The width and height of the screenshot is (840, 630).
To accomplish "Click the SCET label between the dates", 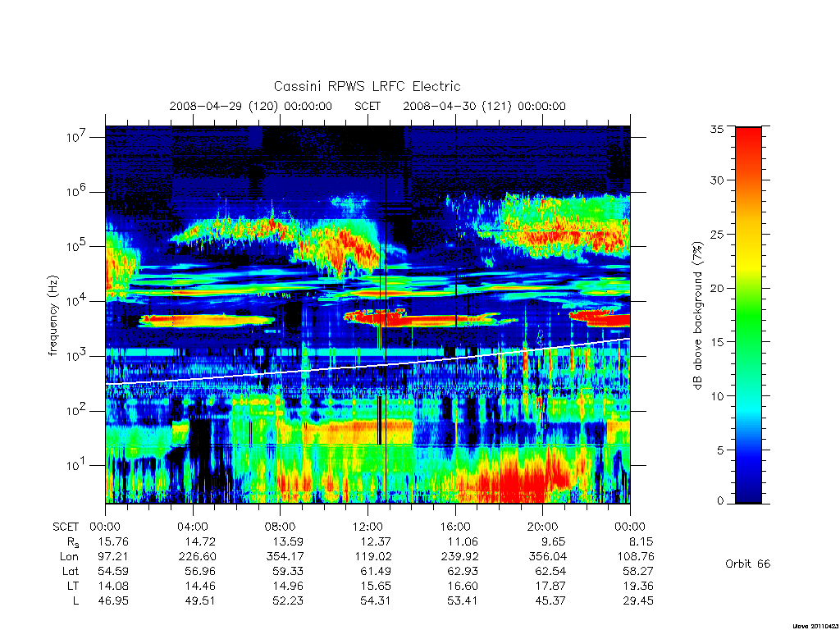I will (x=367, y=106).
